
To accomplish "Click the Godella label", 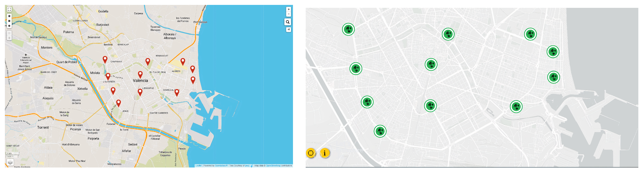I will pos(103,12).
